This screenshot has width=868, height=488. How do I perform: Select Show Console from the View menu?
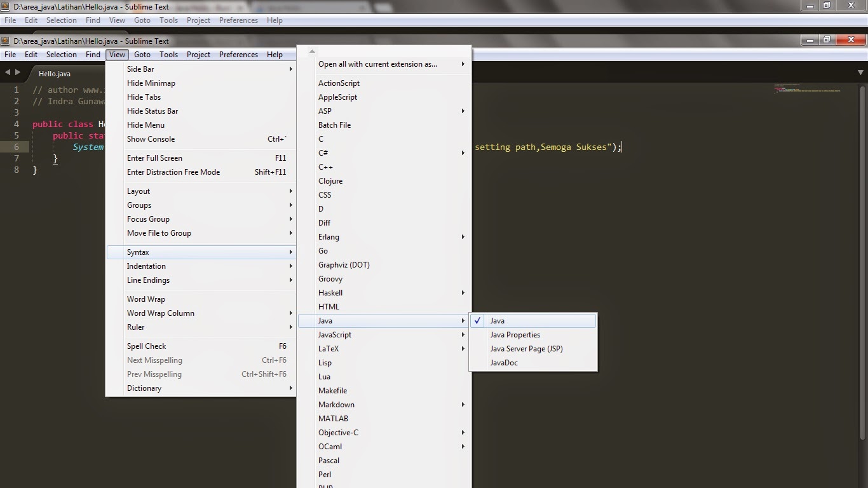pos(151,139)
